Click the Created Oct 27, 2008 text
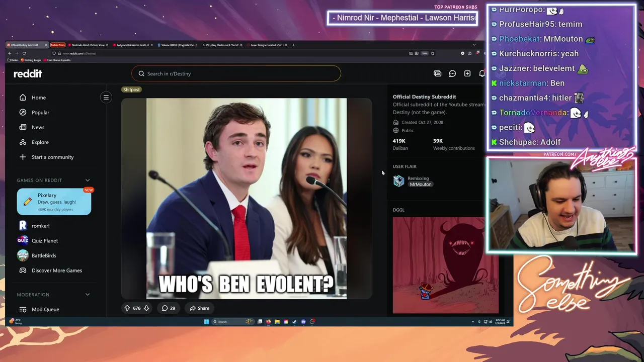This screenshot has width=644, height=362. point(422,122)
